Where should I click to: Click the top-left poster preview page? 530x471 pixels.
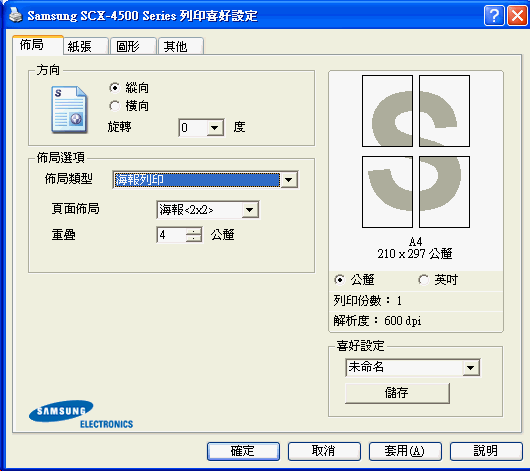[x=387, y=111]
